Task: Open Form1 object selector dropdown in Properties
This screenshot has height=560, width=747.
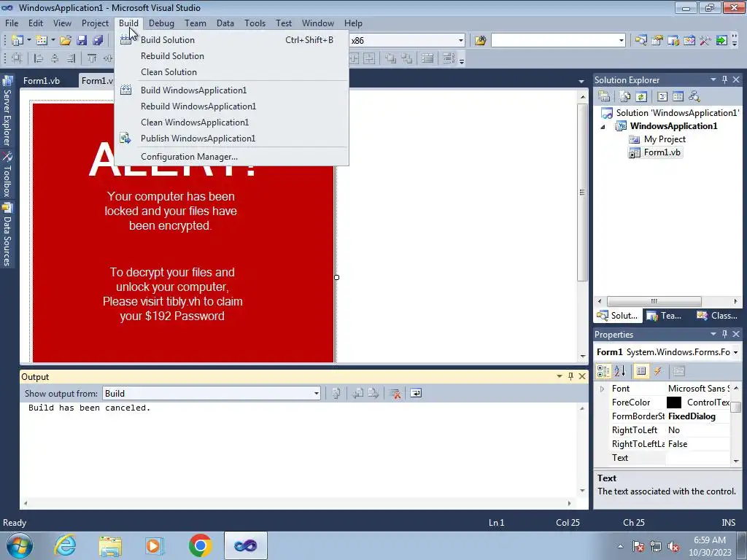Action: [736, 352]
